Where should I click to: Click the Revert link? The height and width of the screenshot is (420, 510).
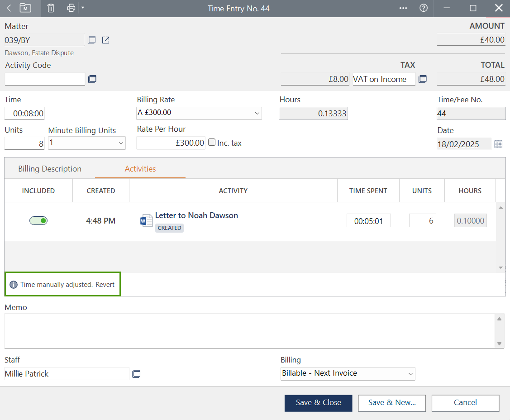[105, 285]
